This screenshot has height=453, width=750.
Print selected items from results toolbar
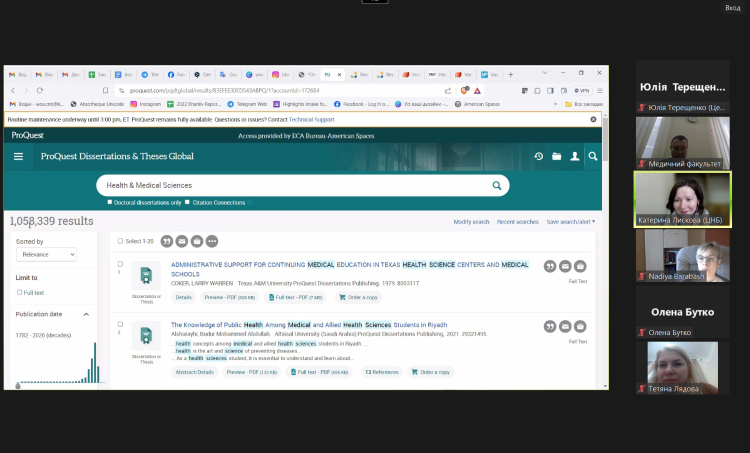click(197, 242)
